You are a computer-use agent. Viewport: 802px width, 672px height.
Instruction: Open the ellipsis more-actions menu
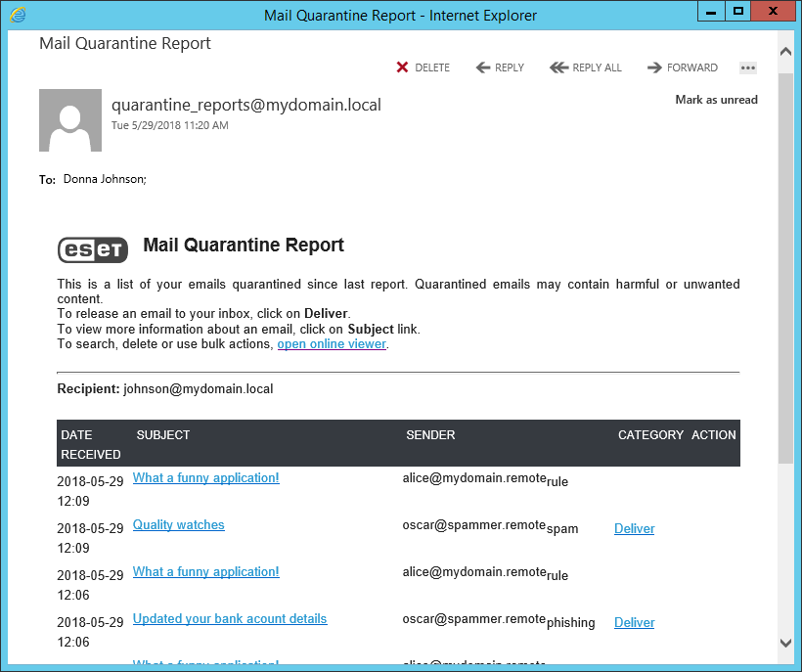coord(748,67)
